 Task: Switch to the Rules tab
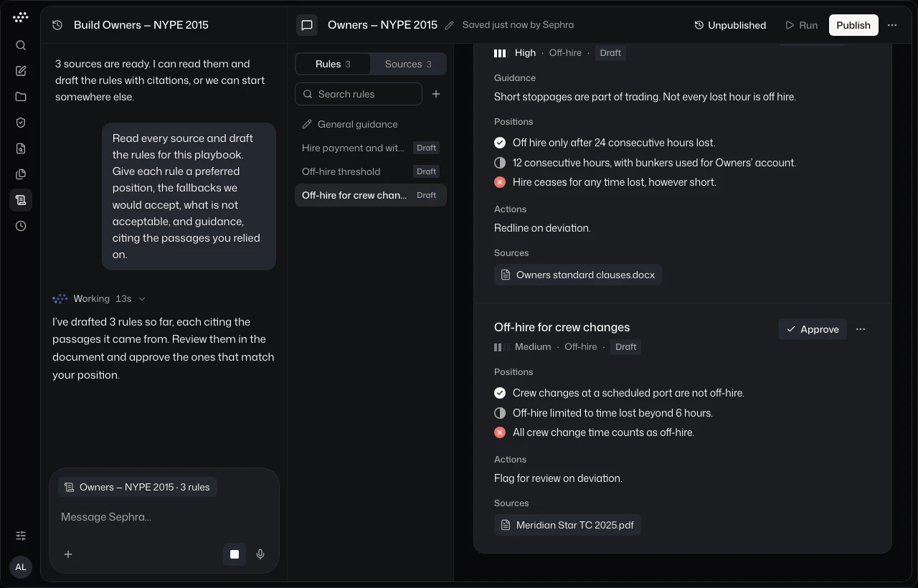333,64
